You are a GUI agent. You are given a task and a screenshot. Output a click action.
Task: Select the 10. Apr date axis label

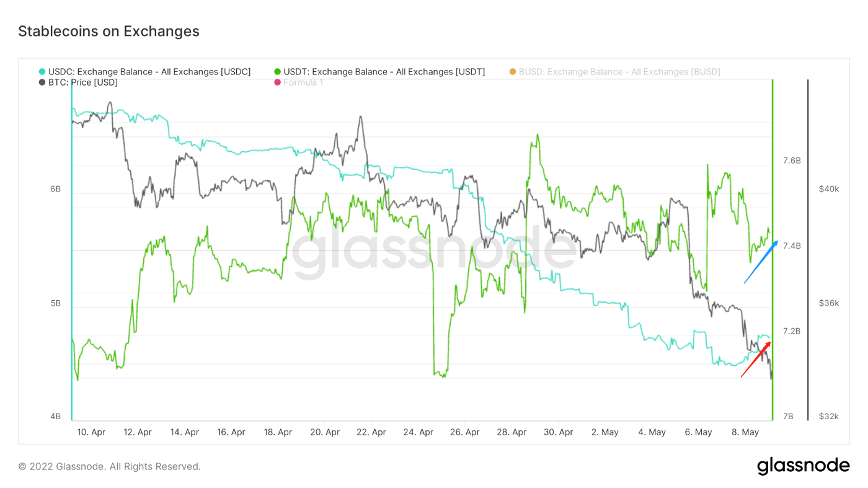[x=91, y=432]
